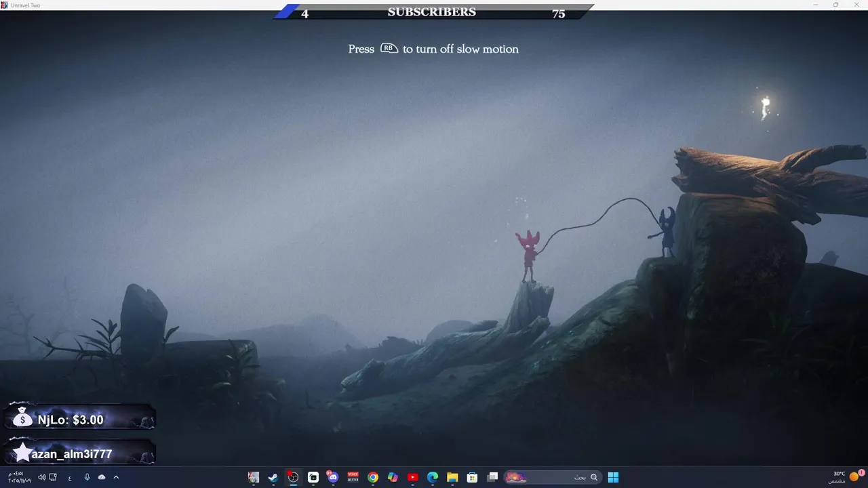The height and width of the screenshot is (488, 868).
Task: Click the microphone tray icon
Action: pos(87,477)
